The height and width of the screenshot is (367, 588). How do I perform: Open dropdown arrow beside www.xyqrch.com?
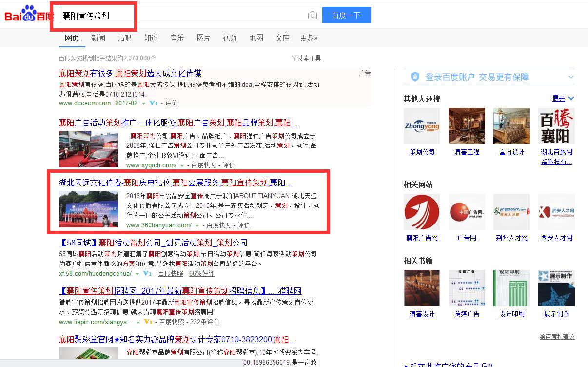tap(183, 166)
